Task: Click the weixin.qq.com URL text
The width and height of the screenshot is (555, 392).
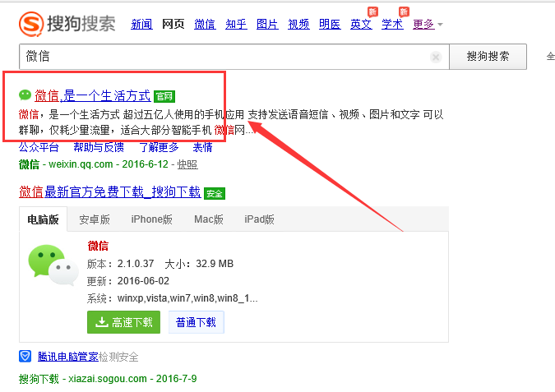Action: (x=81, y=164)
